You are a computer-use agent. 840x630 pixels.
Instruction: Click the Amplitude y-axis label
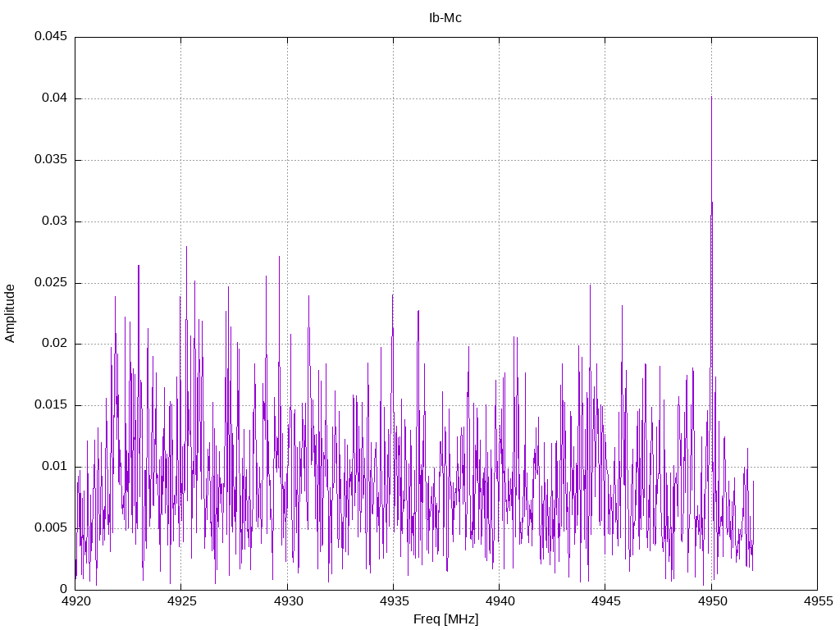pos(11,313)
